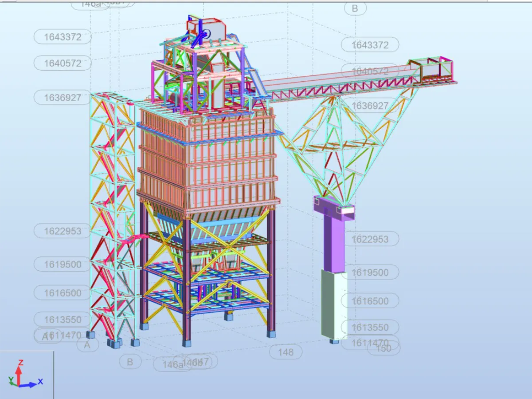532x399 pixels.
Task: Select the blue footing under the front center column
Action: (x=187, y=343)
